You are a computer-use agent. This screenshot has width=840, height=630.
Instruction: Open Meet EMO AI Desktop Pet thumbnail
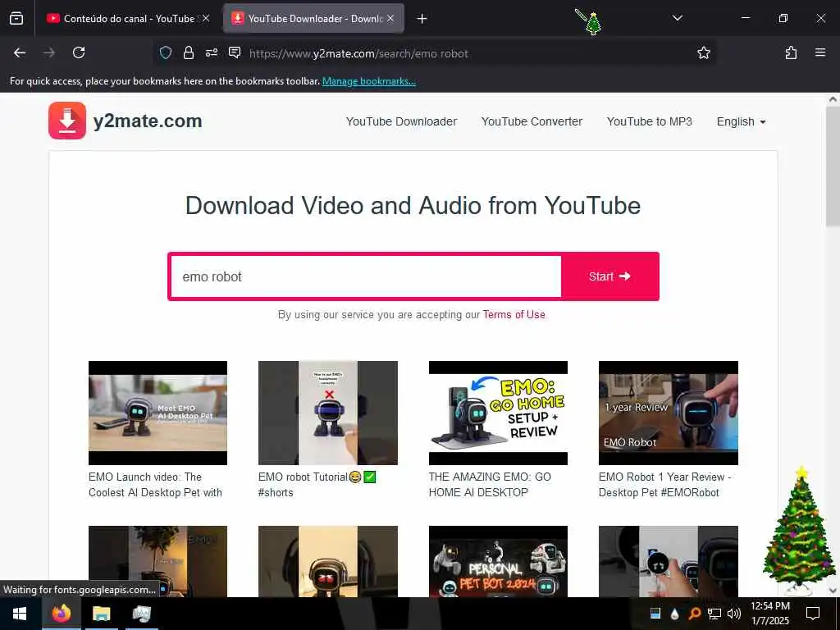click(157, 413)
